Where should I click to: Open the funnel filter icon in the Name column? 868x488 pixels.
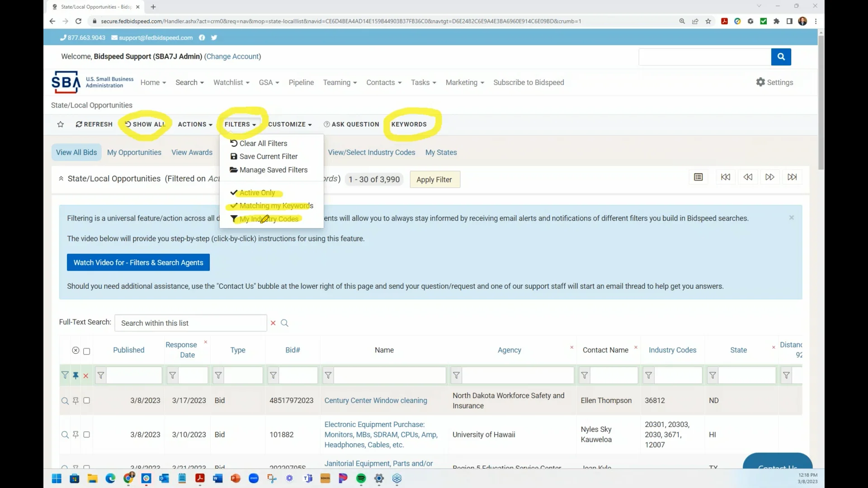[327, 375]
